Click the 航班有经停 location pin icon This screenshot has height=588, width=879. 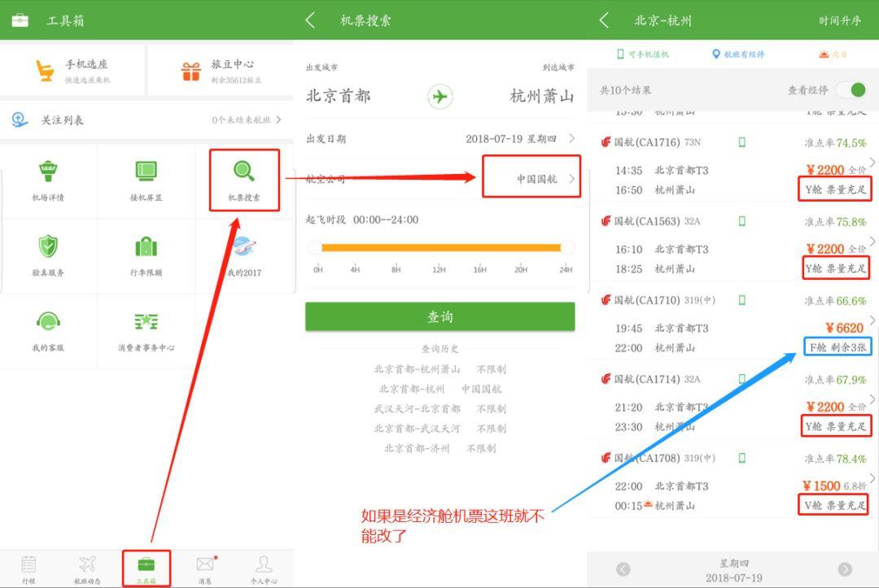click(x=716, y=54)
